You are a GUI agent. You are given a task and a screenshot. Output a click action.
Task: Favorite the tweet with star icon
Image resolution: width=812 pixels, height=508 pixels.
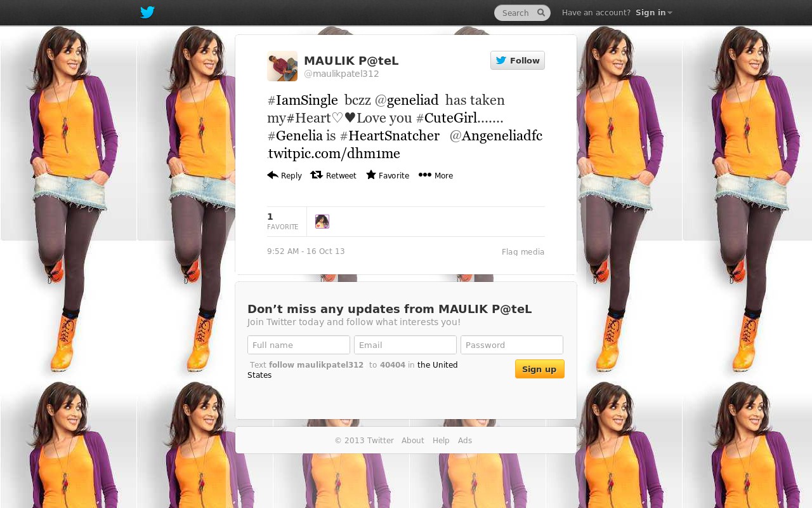coord(388,175)
